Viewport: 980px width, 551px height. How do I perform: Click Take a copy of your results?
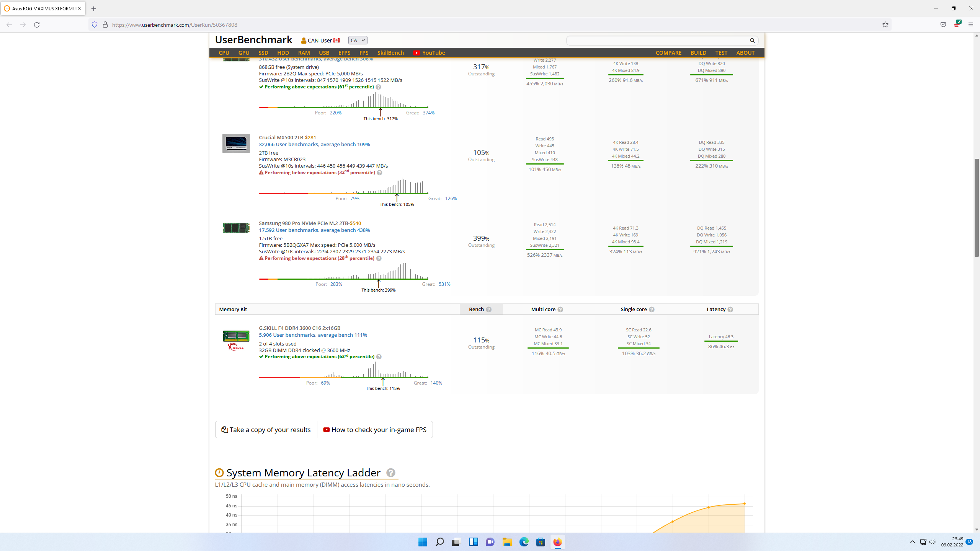click(266, 430)
